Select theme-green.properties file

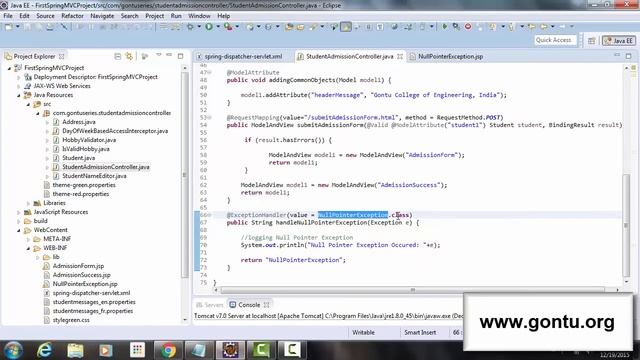(84, 185)
